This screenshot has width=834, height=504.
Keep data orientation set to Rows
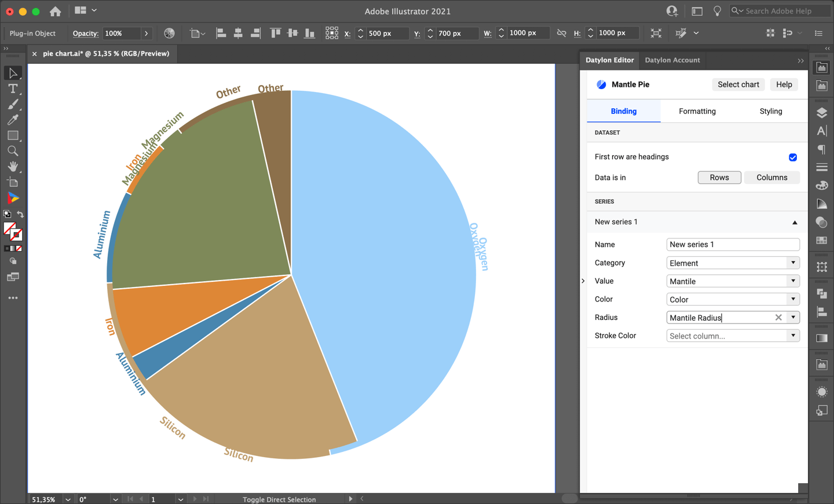point(719,177)
